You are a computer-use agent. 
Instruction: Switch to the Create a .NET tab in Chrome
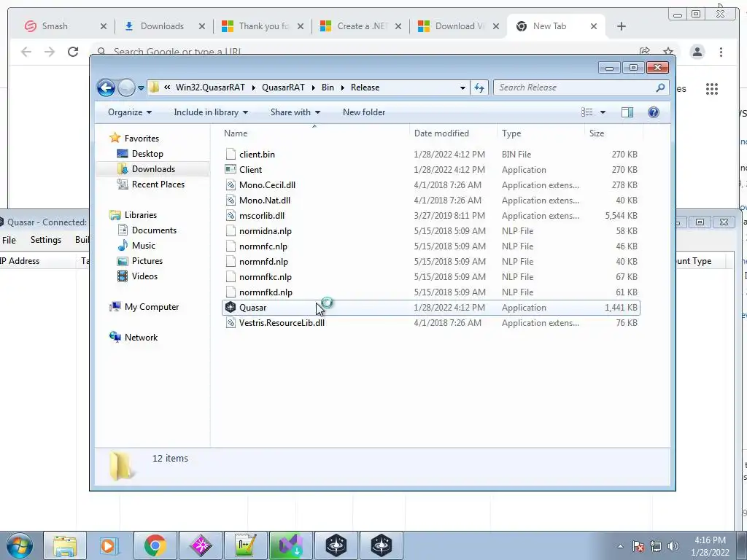[x=362, y=26]
